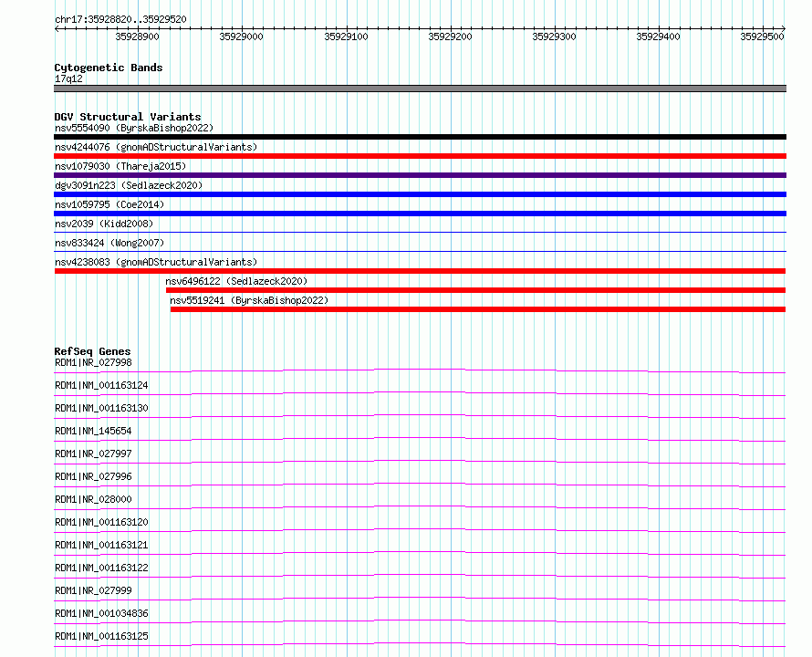Click the red bar under nsv4244076

click(x=420, y=156)
